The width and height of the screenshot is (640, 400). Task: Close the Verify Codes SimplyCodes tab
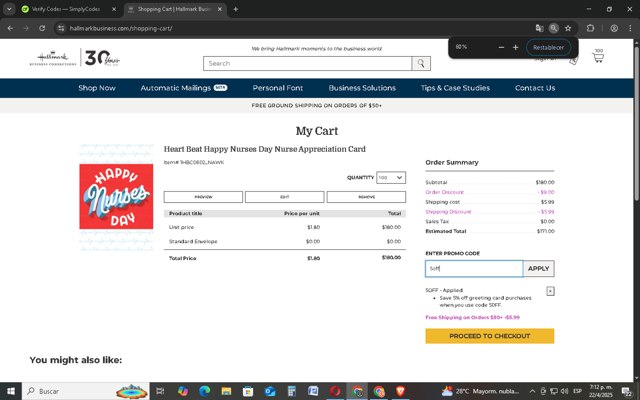tap(114, 9)
